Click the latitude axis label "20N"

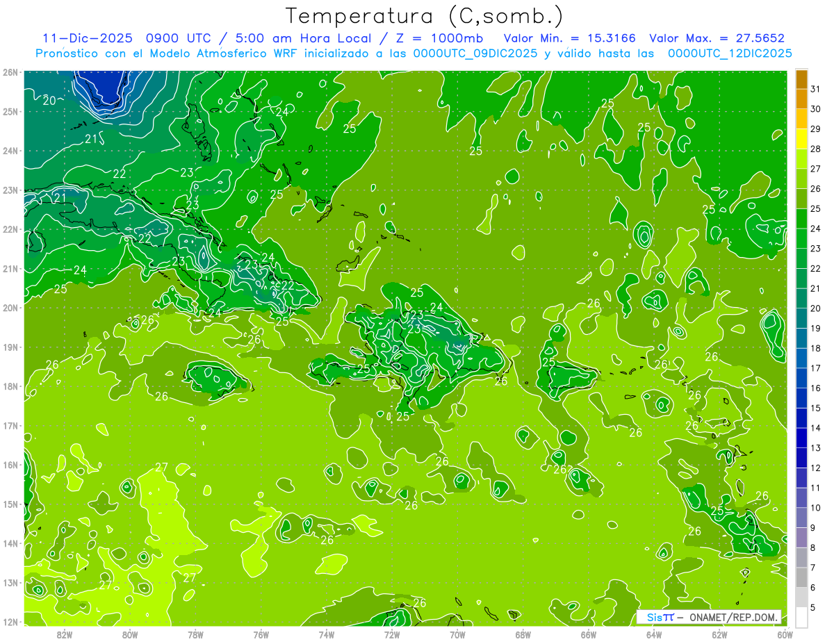(x=10, y=308)
